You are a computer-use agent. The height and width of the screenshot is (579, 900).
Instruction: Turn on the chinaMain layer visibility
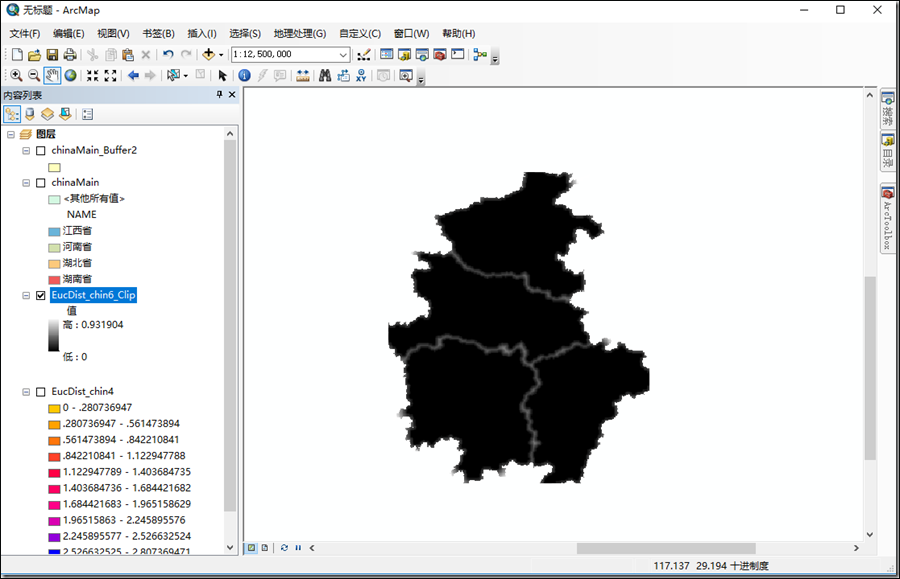click(41, 183)
